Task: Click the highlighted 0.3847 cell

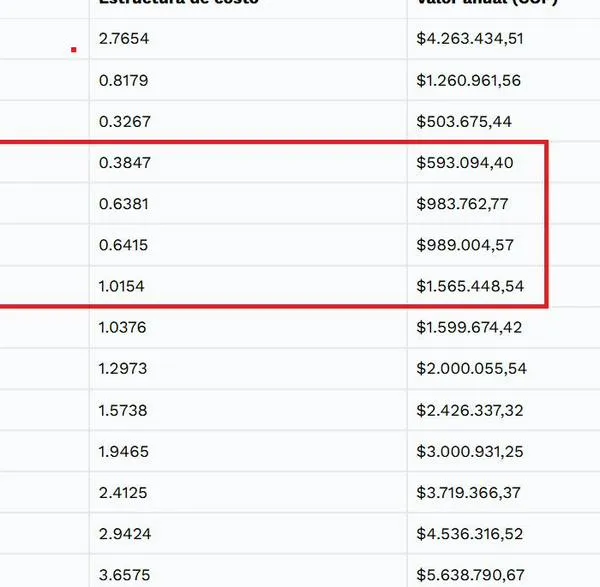Action: point(124,162)
